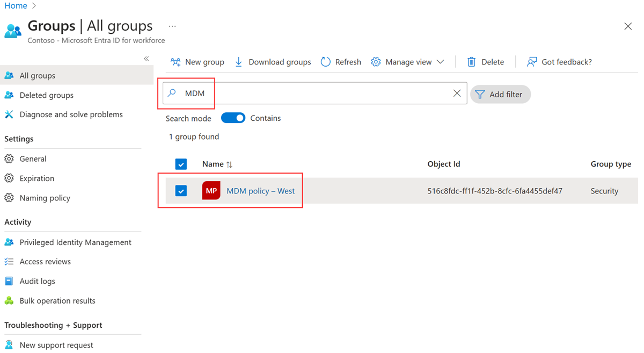Toggle the Contains search mode switch

(233, 118)
